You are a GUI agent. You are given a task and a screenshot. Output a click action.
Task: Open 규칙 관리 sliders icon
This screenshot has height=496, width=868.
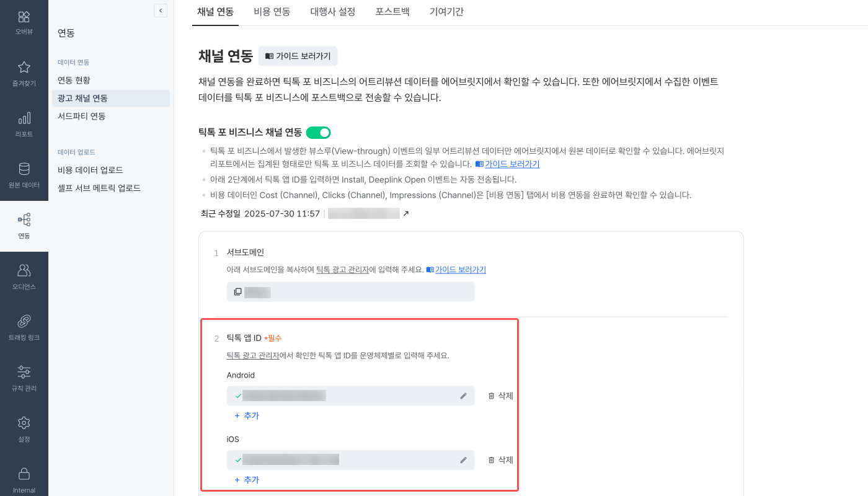click(24, 372)
